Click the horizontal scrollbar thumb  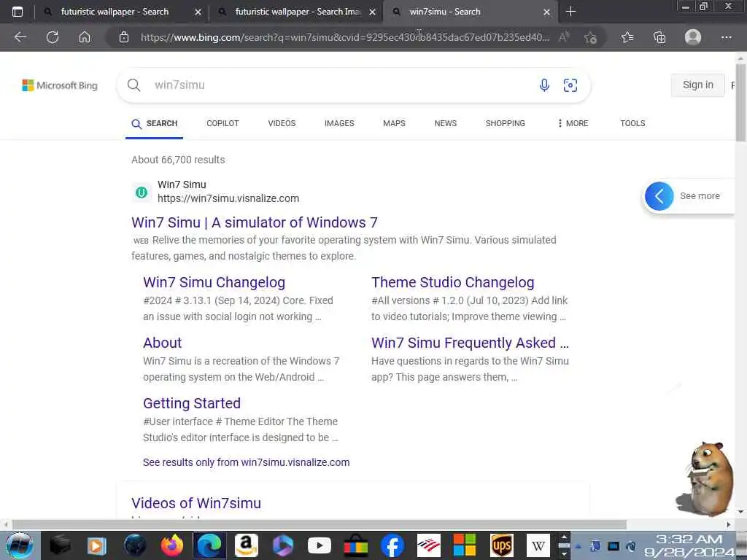(320, 524)
